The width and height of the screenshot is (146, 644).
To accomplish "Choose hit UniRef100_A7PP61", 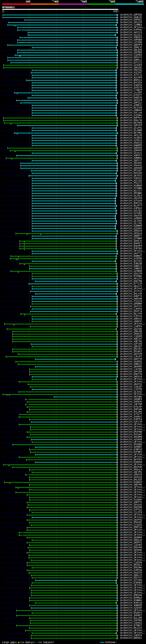I will 131,30.
